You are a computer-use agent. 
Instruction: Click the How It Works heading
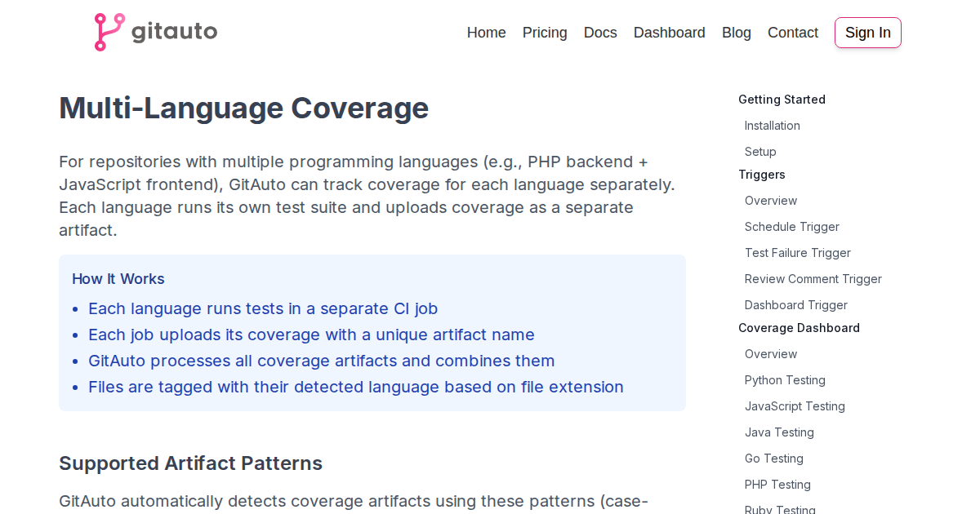[118, 279]
